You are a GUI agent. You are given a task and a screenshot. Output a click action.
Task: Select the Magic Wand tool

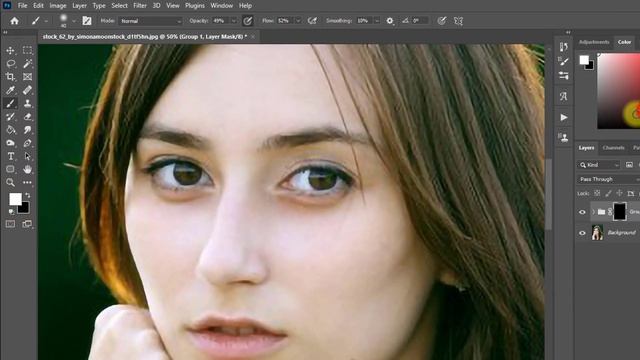[27, 64]
